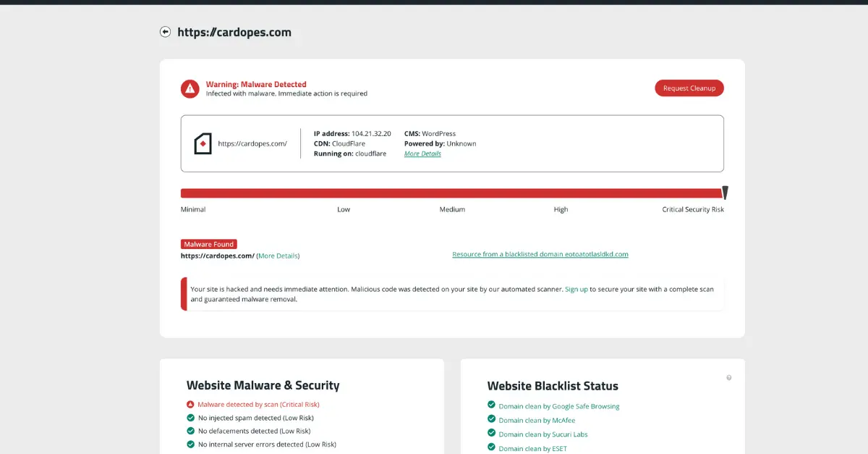This screenshot has height=454, width=868.
Task: Click the Infected with malware subtitle text
Action: pos(286,93)
